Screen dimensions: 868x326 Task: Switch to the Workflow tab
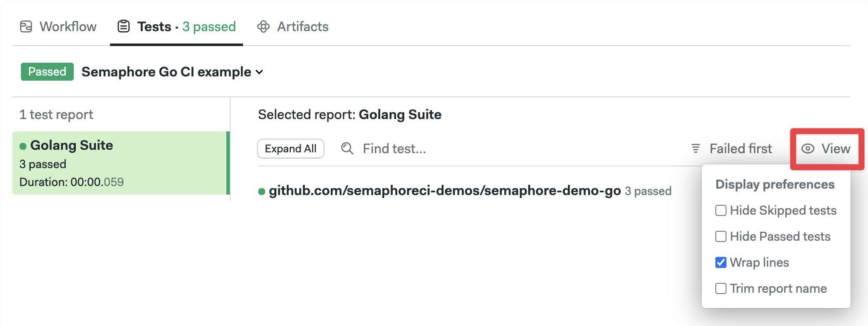(x=58, y=26)
